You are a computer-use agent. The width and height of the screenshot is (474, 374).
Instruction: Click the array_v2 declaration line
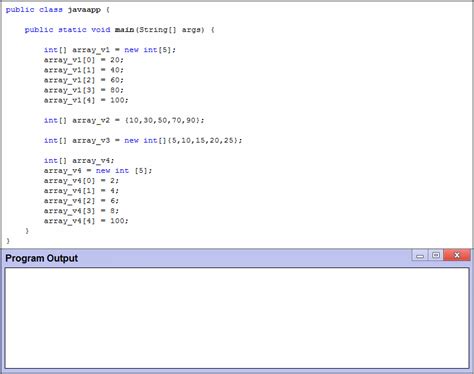(x=124, y=120)
